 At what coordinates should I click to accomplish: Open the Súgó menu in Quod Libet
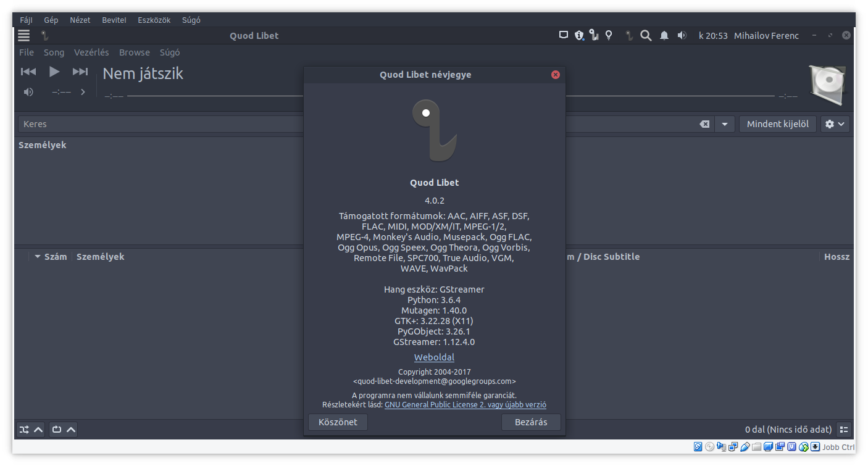170,52
